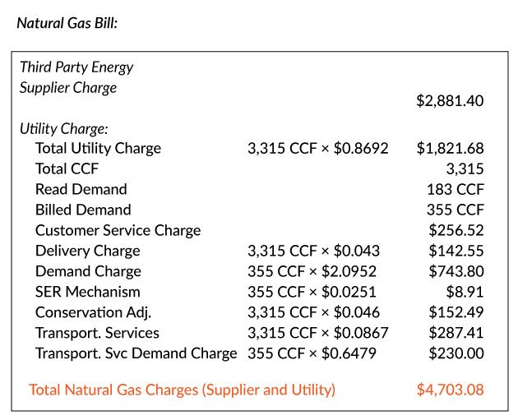Image resolution: width=518 pixels, height=420 pixels.
Task: Select the Delivery Charge label
Action: (87, 251)
